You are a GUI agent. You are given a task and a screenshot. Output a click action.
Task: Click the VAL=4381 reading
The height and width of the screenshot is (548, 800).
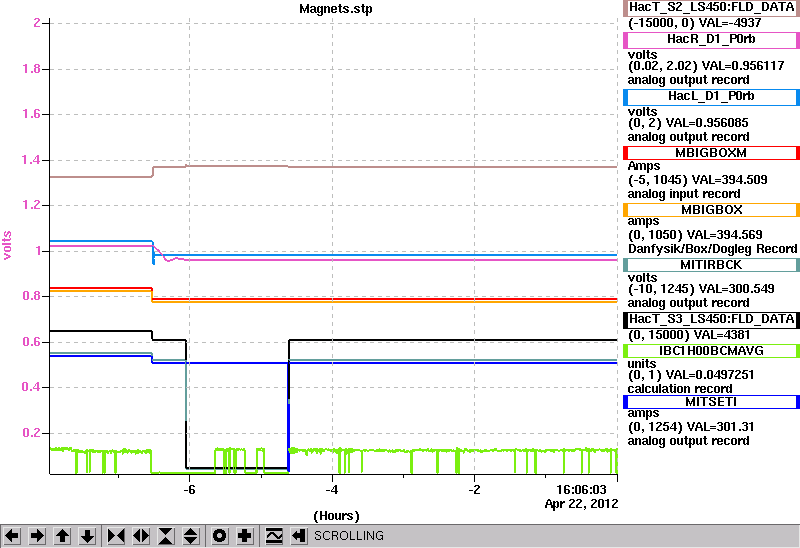pos(717,335)
